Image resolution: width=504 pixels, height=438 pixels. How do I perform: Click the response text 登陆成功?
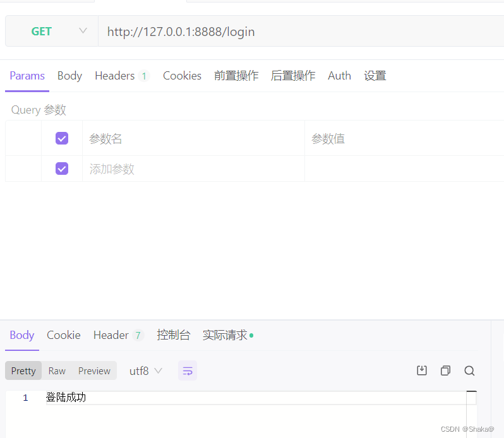click(x=66, y=398)
